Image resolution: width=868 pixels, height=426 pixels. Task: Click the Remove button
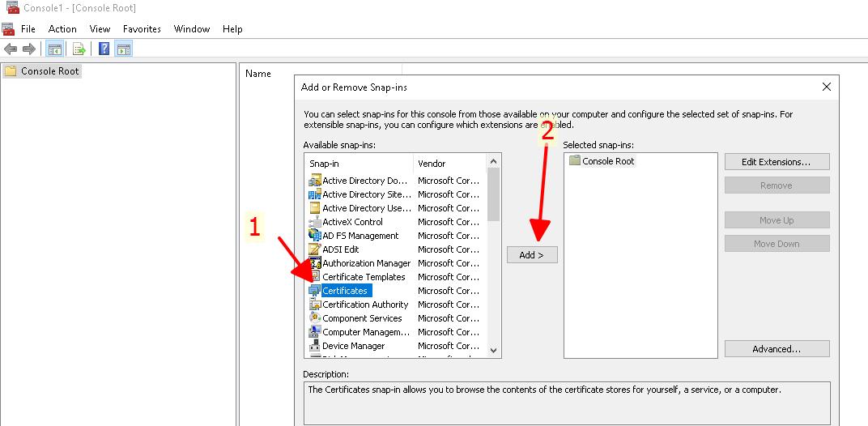(x=777, y=185)
